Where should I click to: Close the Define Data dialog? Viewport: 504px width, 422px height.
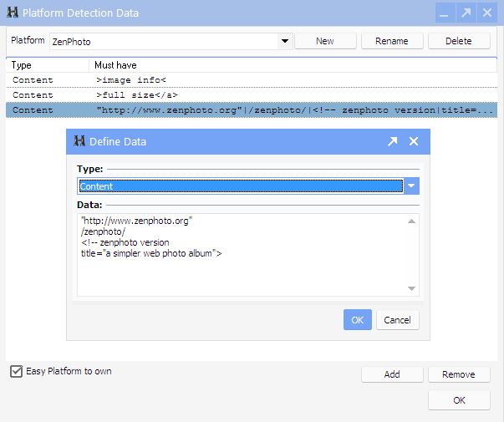coord(414,141)
